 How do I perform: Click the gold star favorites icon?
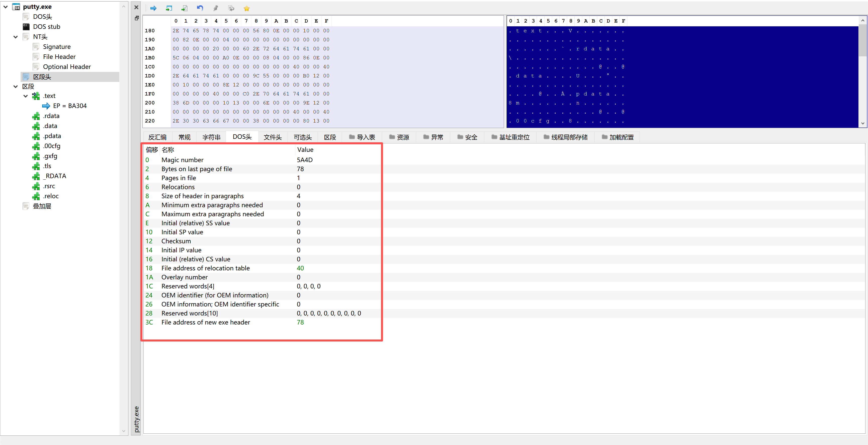click(247, 9)
